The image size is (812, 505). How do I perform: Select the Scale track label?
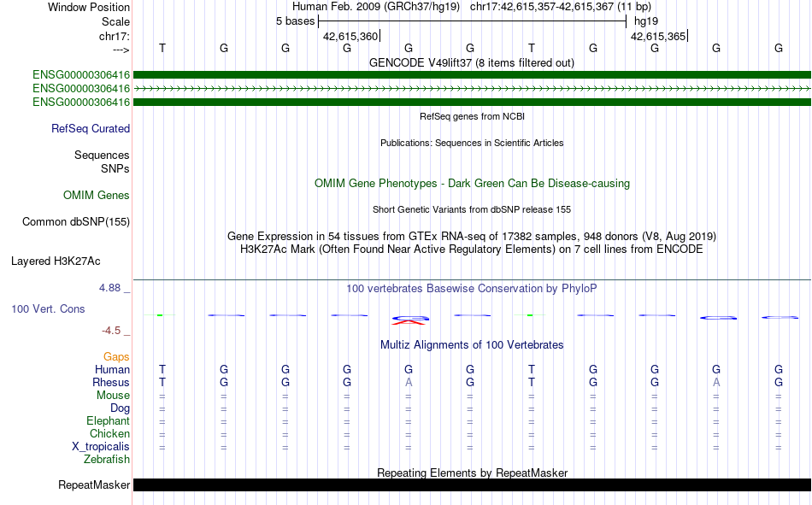pyautogui.click(x=115, y=21)
